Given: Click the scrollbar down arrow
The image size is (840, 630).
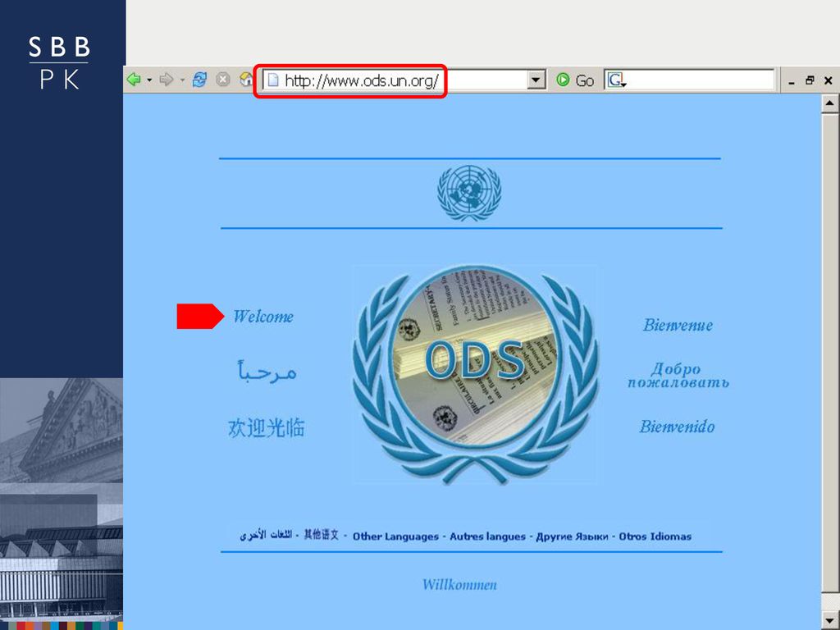Looking at the screenshot, I should tap(829, 620).
